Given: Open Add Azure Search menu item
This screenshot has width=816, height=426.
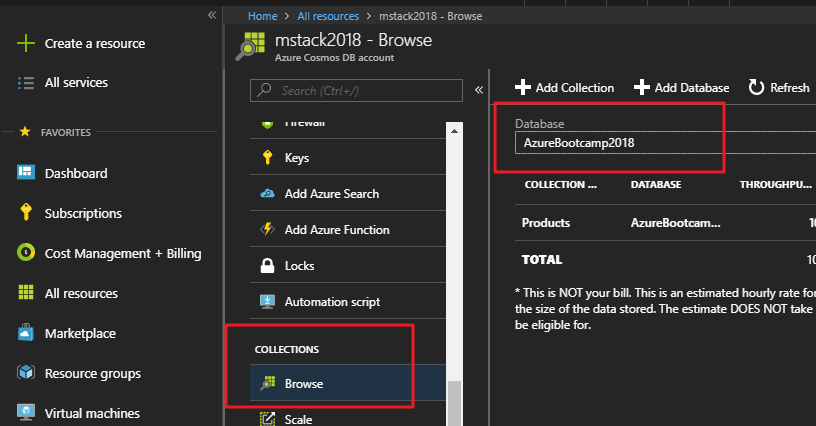Looking at the screenshot, I should (348, 193).
